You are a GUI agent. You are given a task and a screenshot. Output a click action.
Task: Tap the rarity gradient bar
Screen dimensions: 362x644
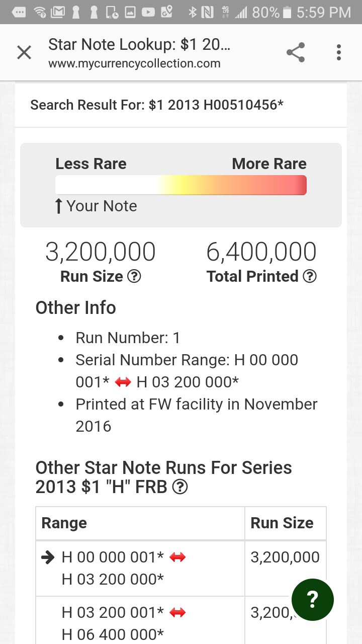coord(180,185)
